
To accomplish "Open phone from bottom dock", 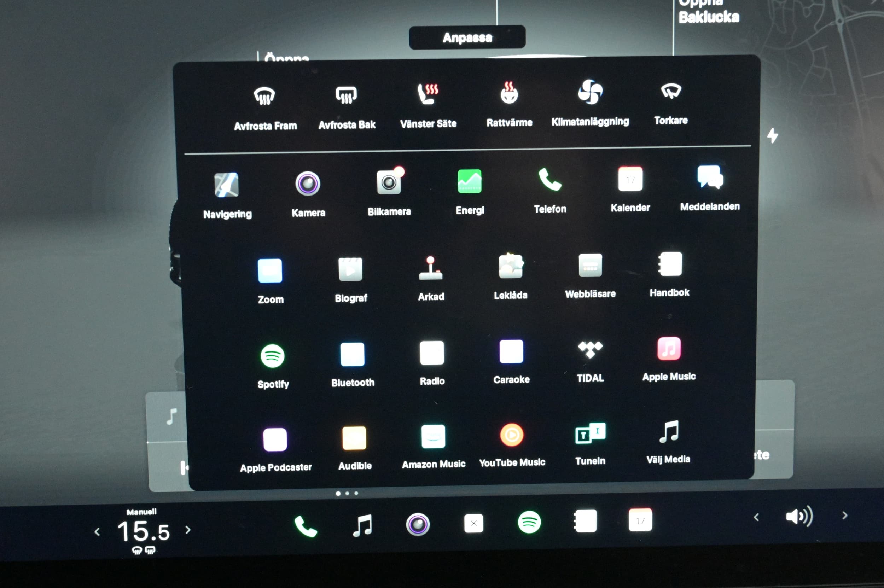I will coord(305,526).
